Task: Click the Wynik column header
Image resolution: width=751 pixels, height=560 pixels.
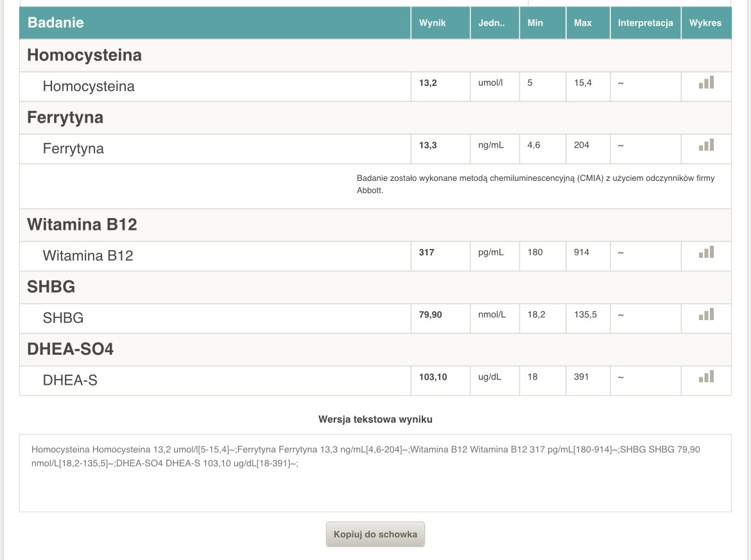Action: point(432,23)
